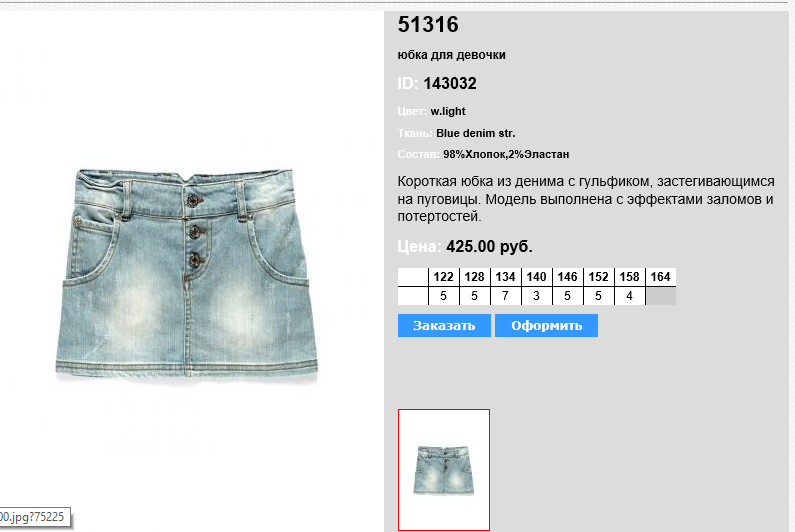Select size 134 column header
The width and height of the screenshot is (795, 532).
point(505,277)
